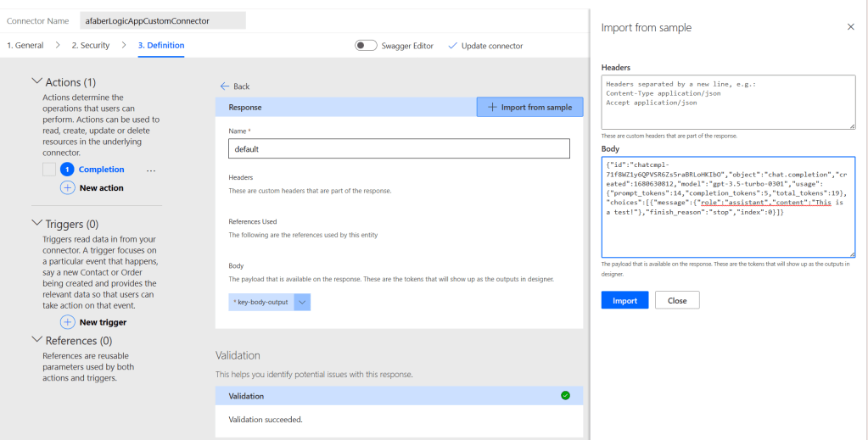868x440 pixels.
Task: Click the Import from sample button
Action: pos(529,107)
